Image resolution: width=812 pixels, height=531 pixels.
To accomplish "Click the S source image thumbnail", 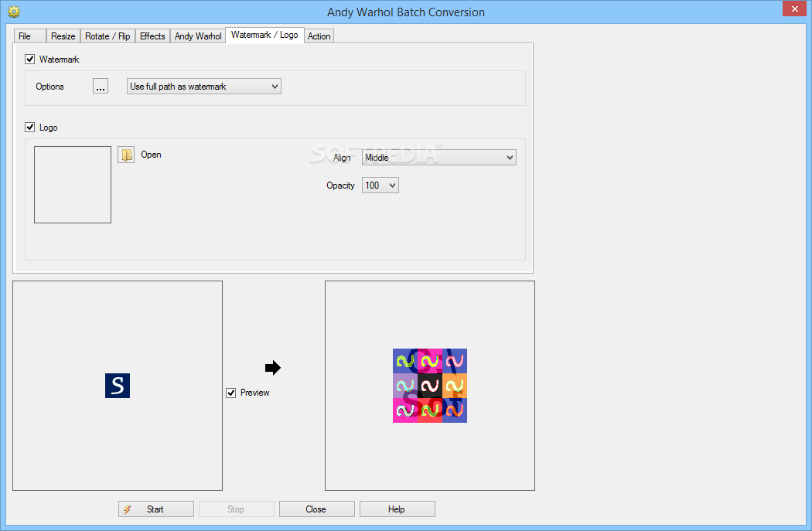I will point(118,386).
